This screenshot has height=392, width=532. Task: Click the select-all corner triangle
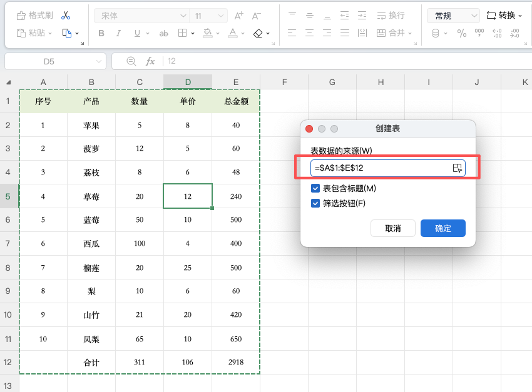9,83
